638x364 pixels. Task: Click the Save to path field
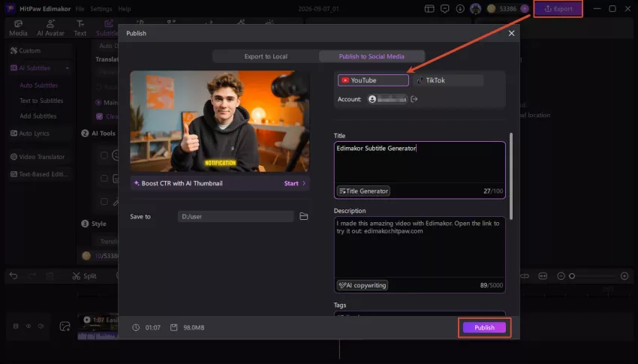[236, 216]
